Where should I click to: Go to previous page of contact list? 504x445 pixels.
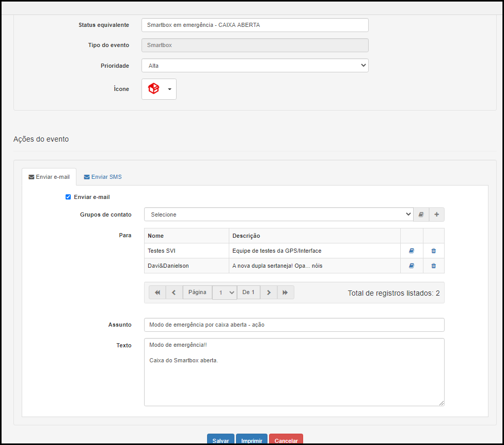pos(174,293)
